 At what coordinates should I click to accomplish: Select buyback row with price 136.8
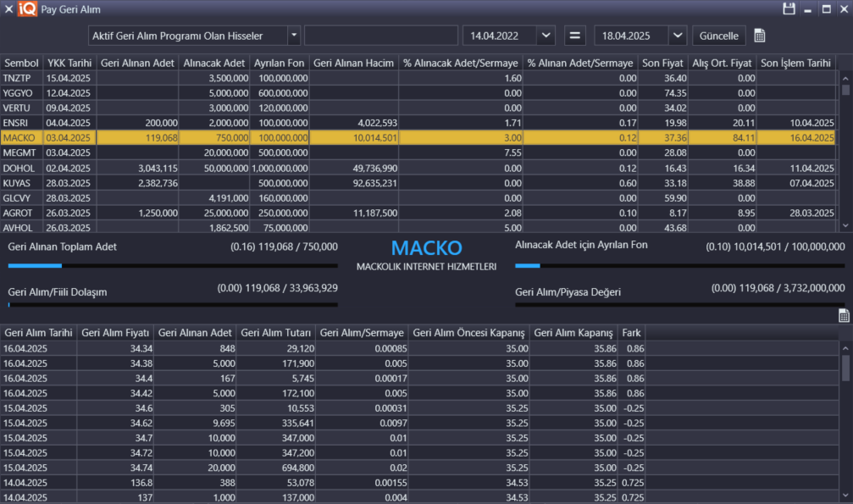click(x=419, y=483)
